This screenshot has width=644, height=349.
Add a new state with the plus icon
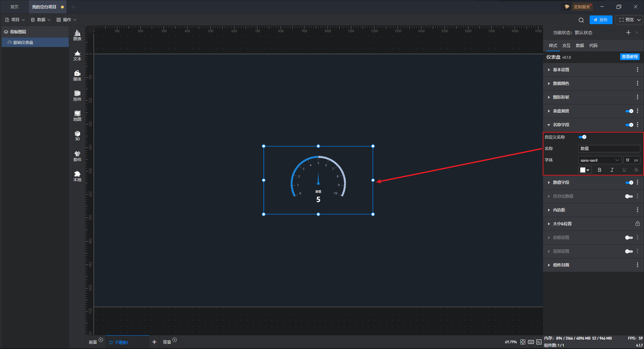[x=628, y=33]
